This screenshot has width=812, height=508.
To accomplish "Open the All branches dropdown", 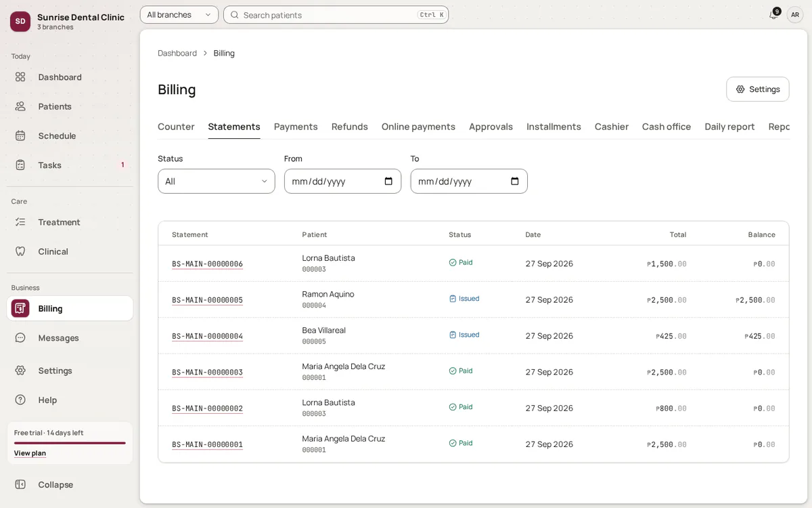I will [x=179, y=15].
